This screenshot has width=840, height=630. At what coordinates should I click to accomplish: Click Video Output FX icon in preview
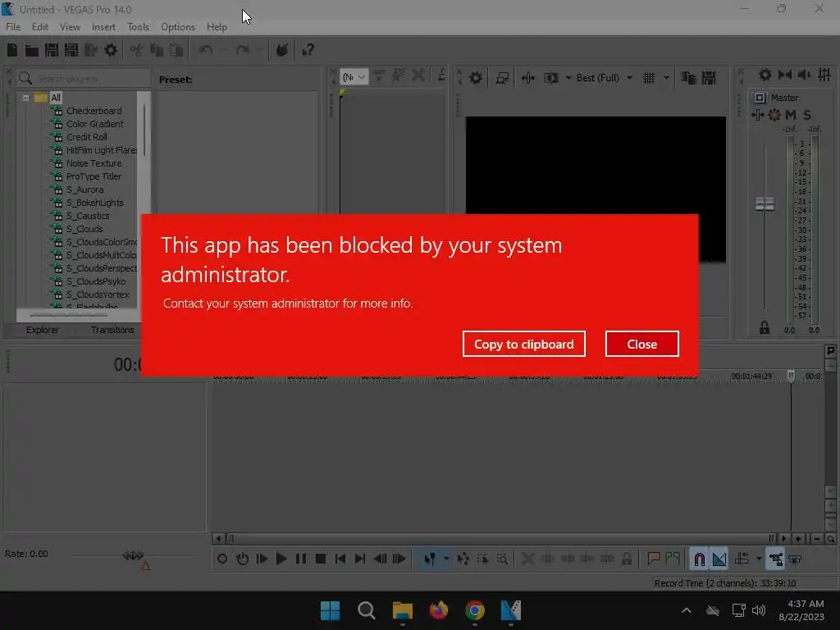tap(527, 78)
